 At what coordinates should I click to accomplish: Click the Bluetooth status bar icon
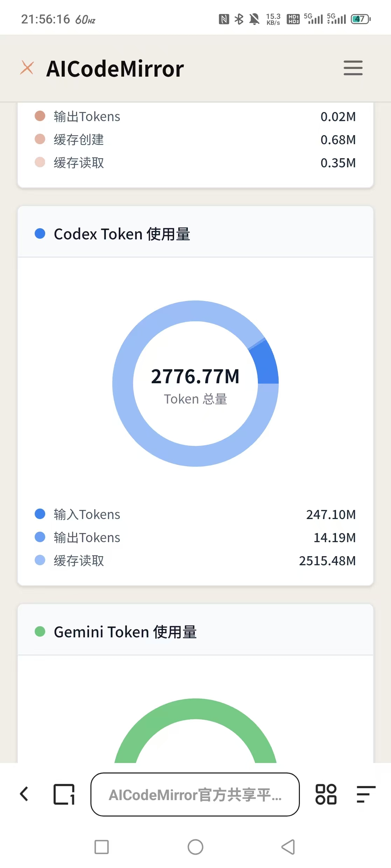pos(239,19)
